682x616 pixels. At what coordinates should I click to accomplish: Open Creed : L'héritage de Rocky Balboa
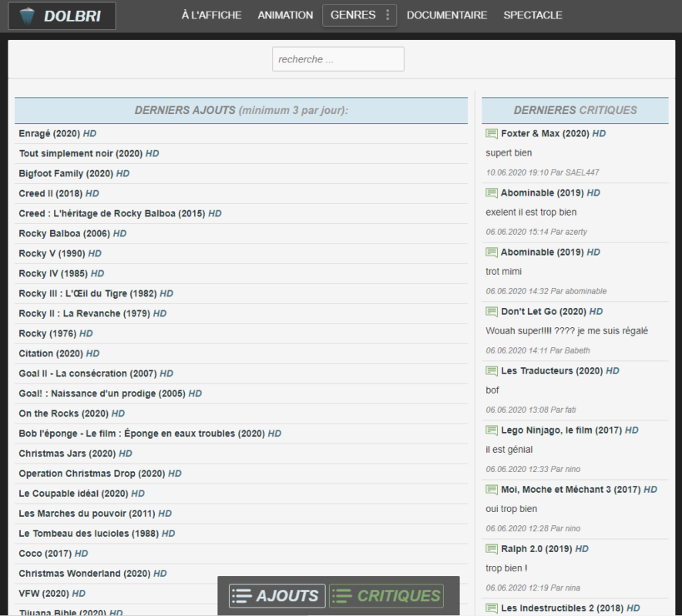click(x=120, y=213)
